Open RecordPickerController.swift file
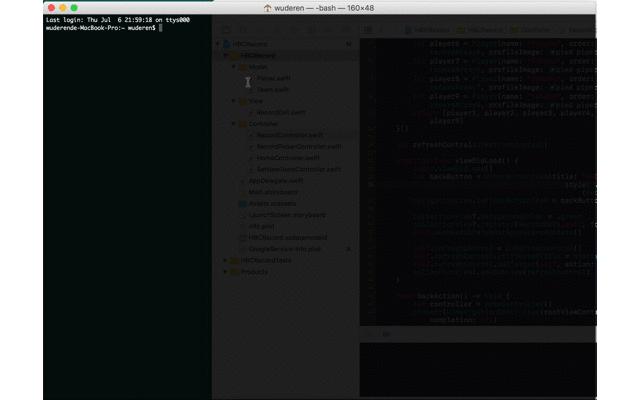Screen dimensions: 640x400 pyautogui.click(x=298, y=146)
